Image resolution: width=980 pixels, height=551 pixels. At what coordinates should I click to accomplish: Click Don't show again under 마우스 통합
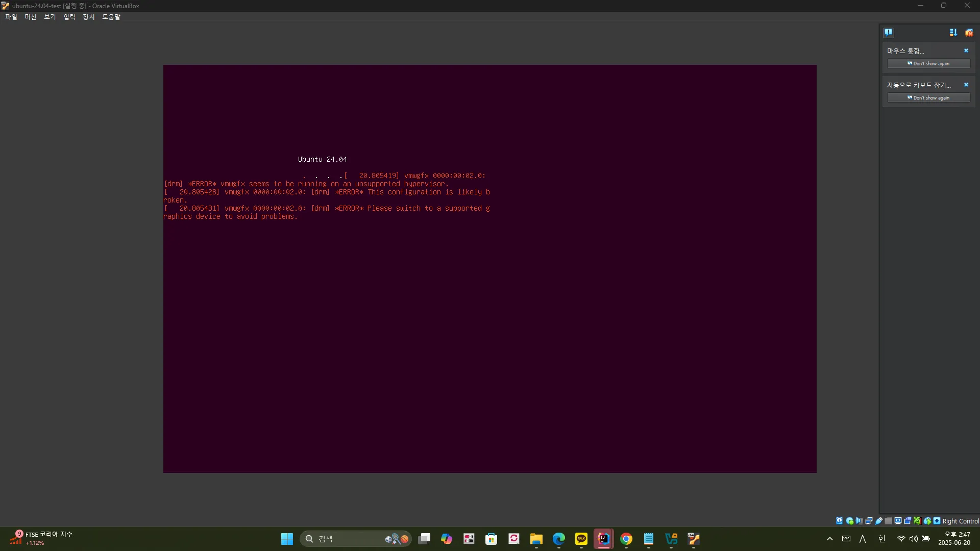click(928, 64)
